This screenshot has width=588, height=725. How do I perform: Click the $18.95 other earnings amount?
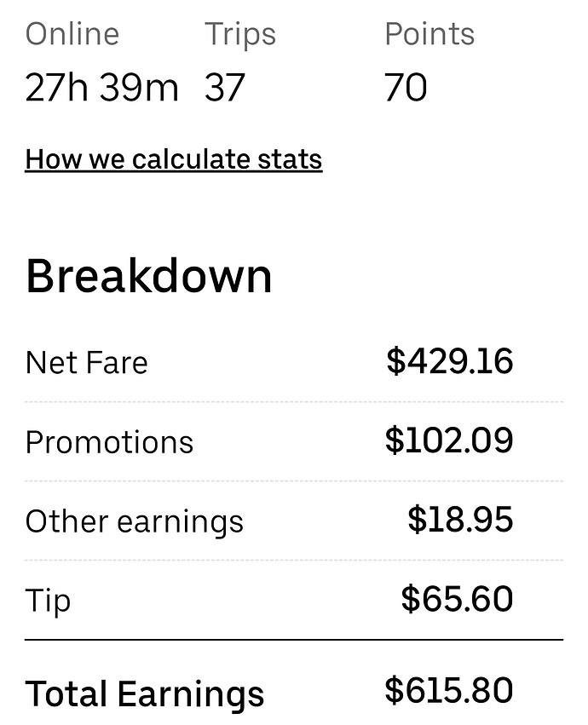tap(460, 520)
